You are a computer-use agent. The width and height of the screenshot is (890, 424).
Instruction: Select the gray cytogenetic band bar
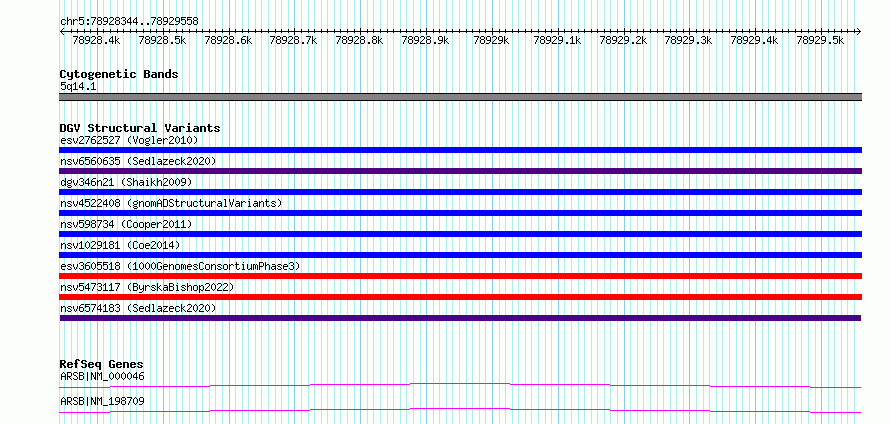(460, 97)
